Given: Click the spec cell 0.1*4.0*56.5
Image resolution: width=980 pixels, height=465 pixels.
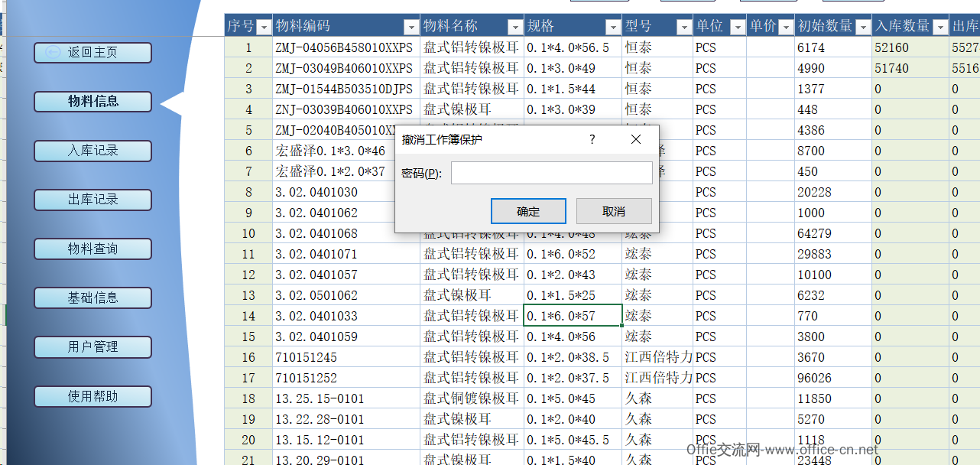Looking at the screenshot, I should point(573,47).
